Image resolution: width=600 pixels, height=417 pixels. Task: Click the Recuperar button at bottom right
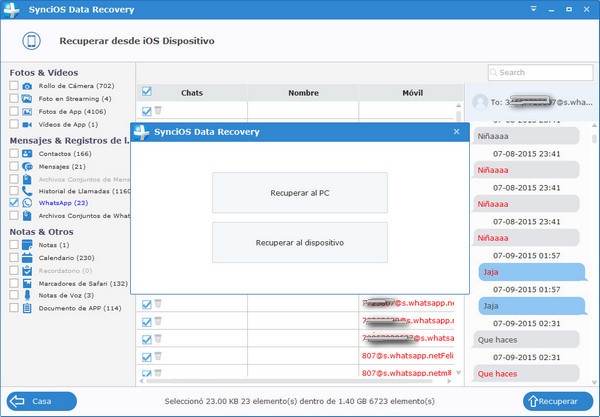[x=558, y=401]
